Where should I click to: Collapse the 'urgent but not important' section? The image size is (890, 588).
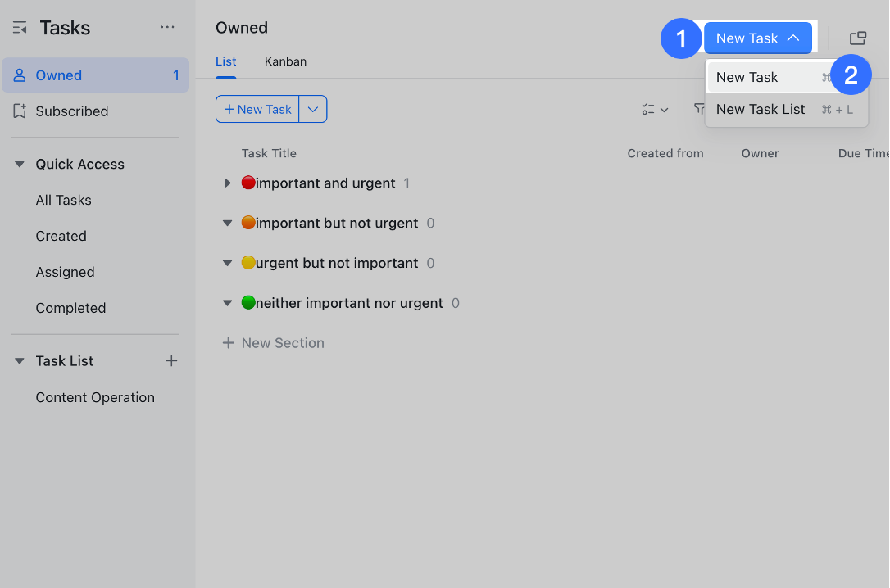228,263
